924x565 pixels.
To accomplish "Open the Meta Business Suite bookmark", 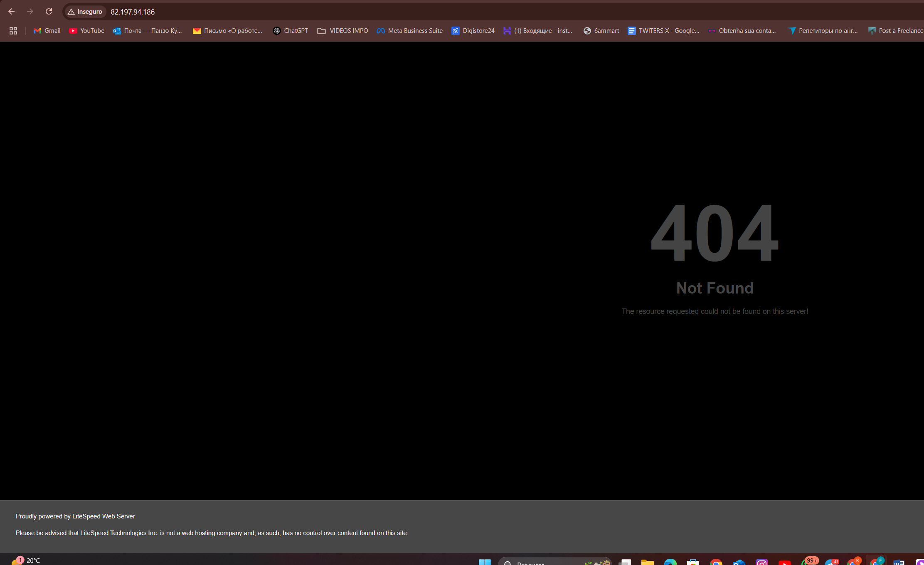I will click(409, 31).
